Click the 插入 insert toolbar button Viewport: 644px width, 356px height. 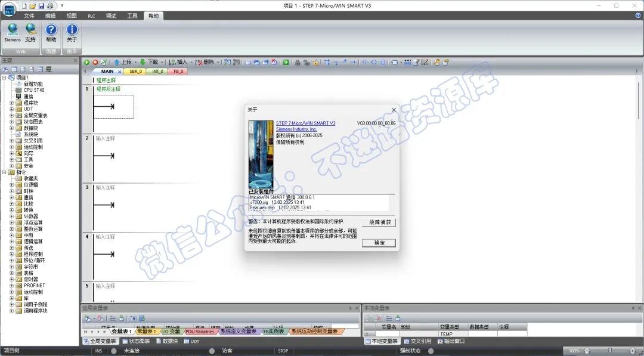click(178, 62)
